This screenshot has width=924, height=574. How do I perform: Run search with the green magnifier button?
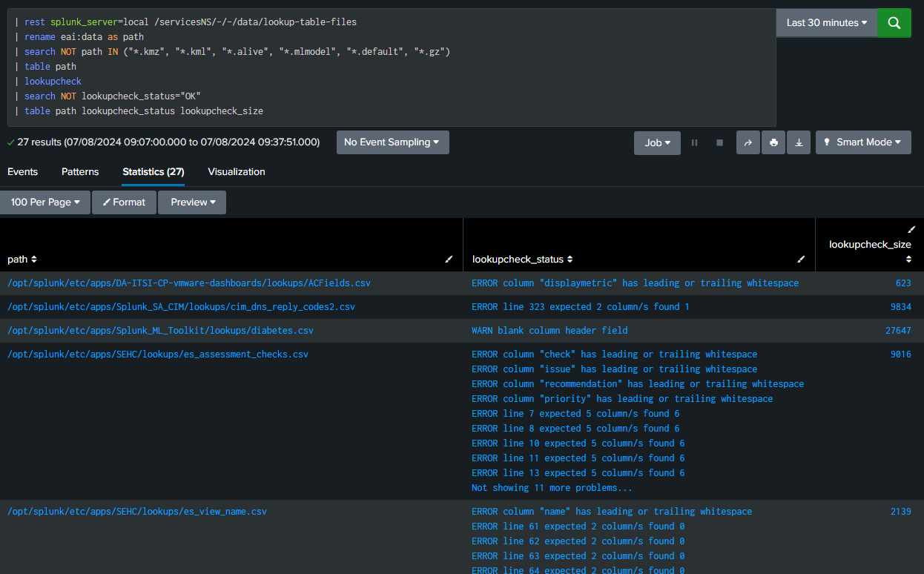tap(894, 23)
